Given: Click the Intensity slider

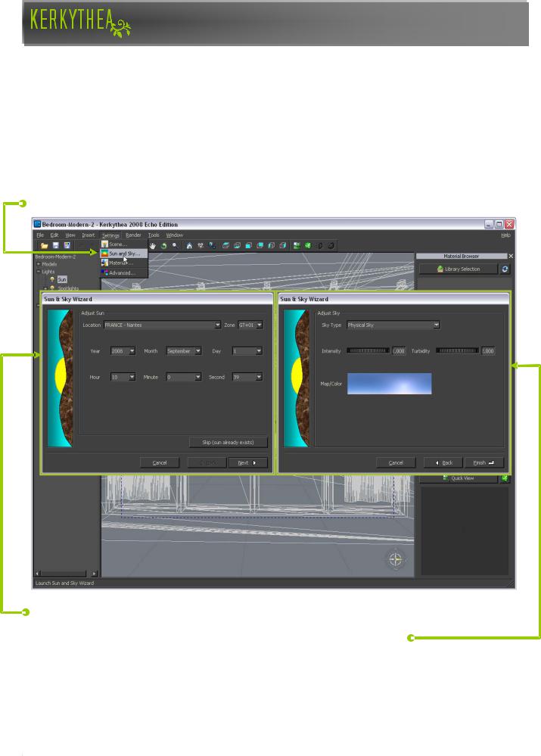Looking at the screenshot, I should [368, 350].
